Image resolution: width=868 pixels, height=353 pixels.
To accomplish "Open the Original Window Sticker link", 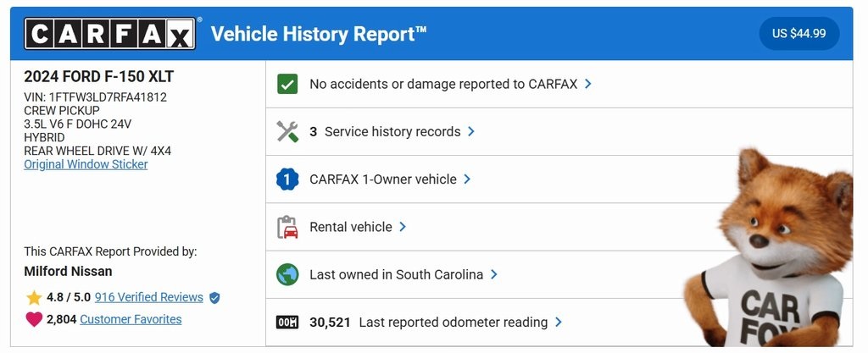I will tap(86, 164).
